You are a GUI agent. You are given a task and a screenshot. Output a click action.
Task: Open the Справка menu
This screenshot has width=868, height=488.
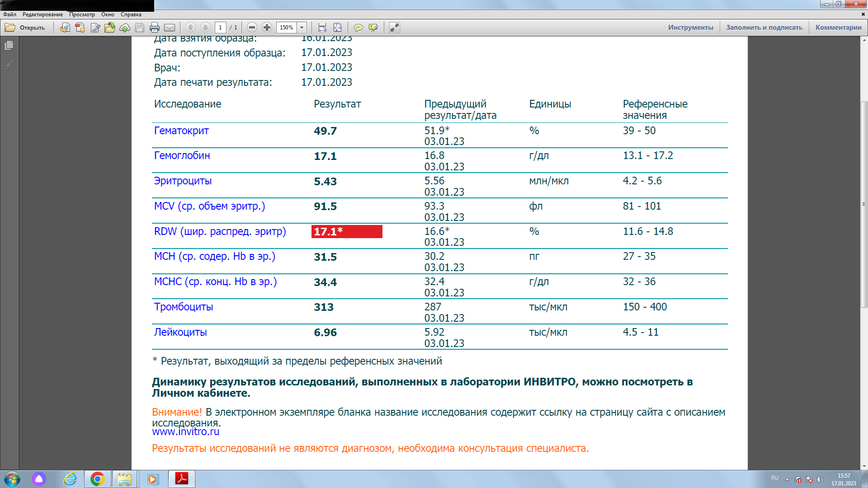131,14
